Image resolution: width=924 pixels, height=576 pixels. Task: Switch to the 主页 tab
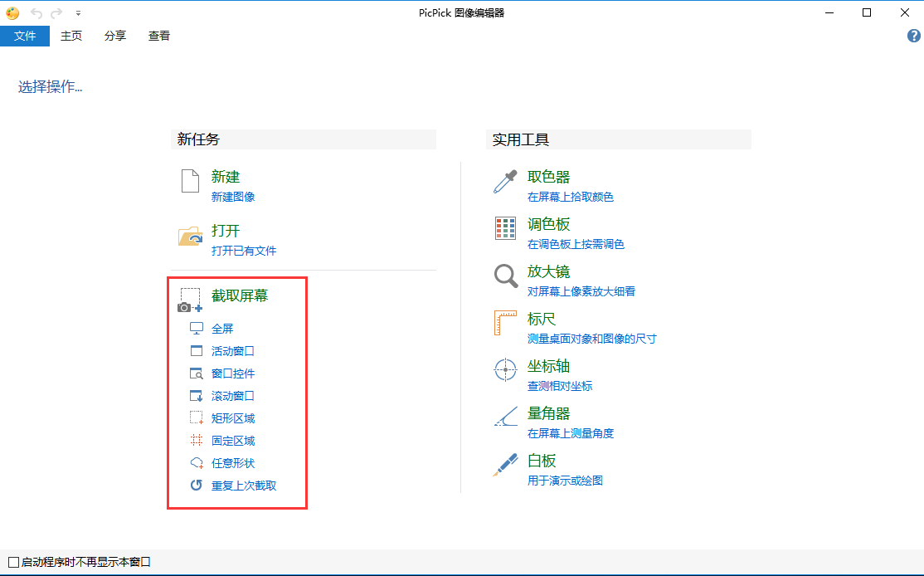[71, 36]
